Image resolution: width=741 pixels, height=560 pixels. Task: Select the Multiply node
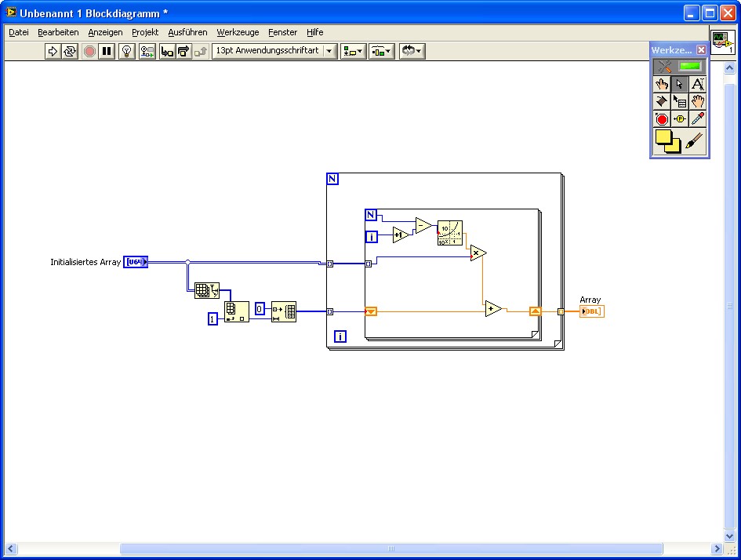(x=478, y=253)
